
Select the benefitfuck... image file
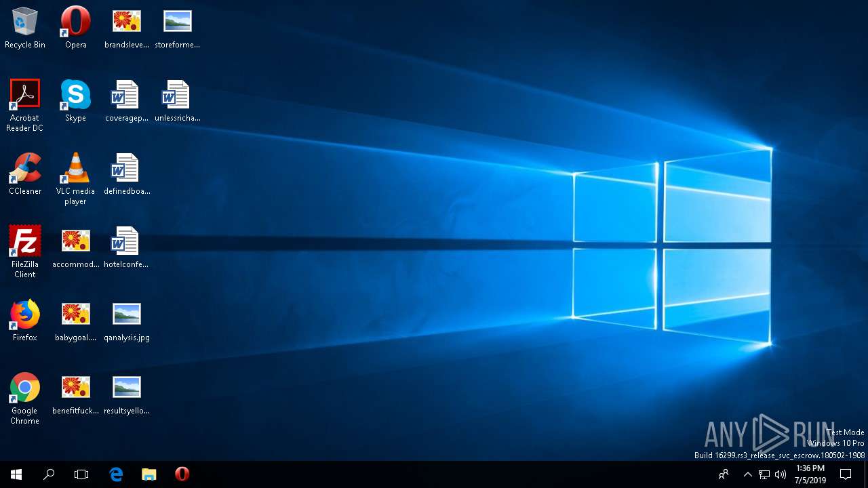point(75,394)
